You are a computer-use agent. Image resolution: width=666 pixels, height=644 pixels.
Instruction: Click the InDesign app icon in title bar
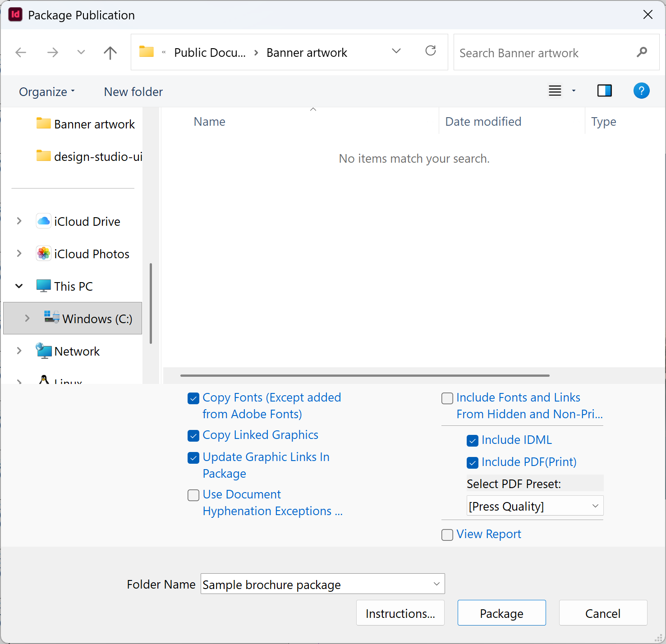pos(15,15)
